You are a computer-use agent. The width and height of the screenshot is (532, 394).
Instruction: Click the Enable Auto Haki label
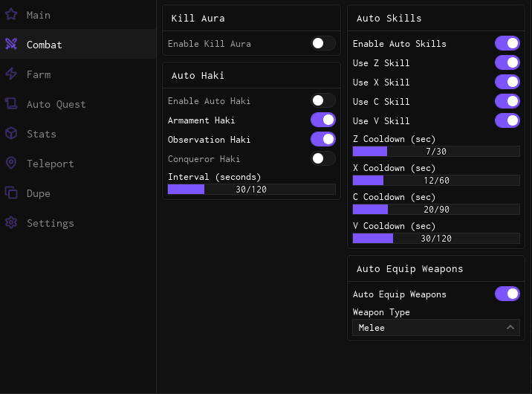(210, 101)
